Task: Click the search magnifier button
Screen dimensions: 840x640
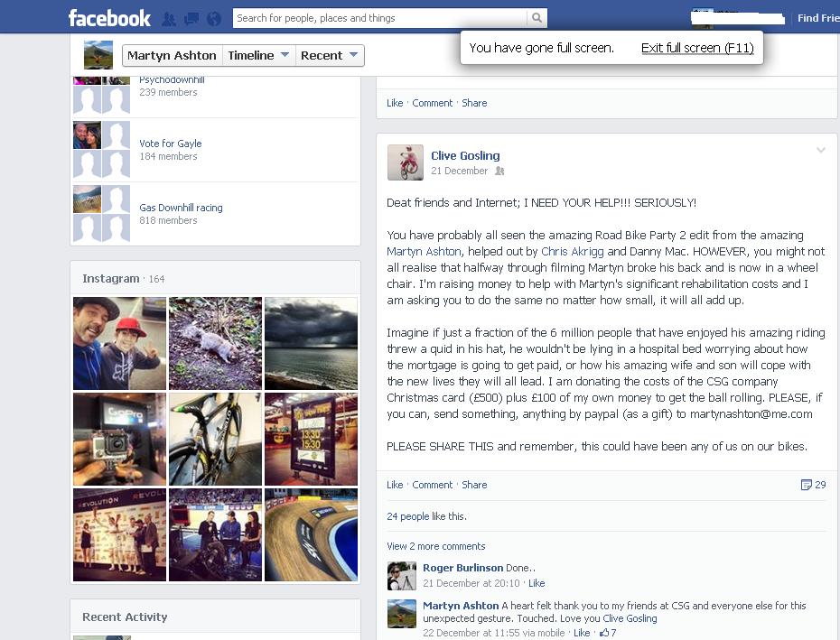Action: 537,18
